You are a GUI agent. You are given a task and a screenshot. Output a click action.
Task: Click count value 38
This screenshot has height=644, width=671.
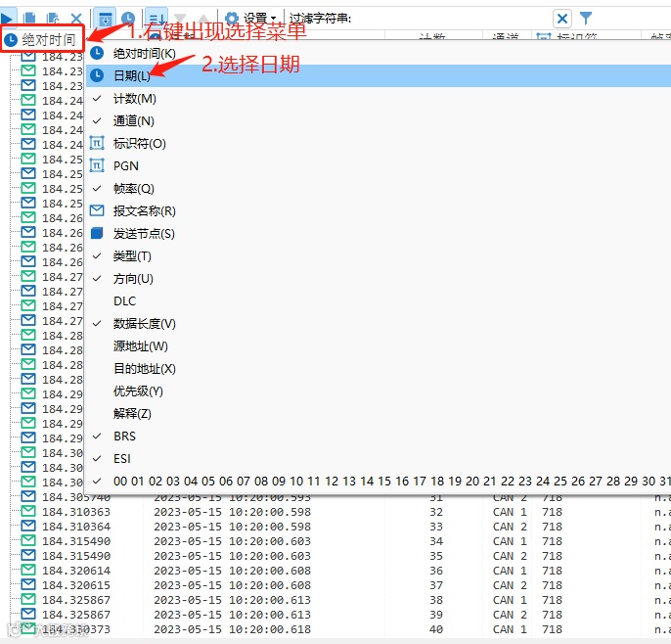pos(436,600)
